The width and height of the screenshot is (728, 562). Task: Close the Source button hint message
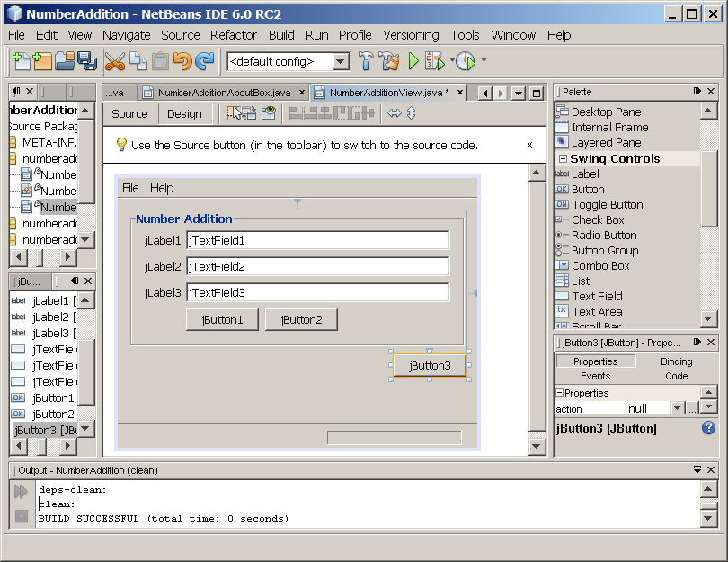[529, 145]
